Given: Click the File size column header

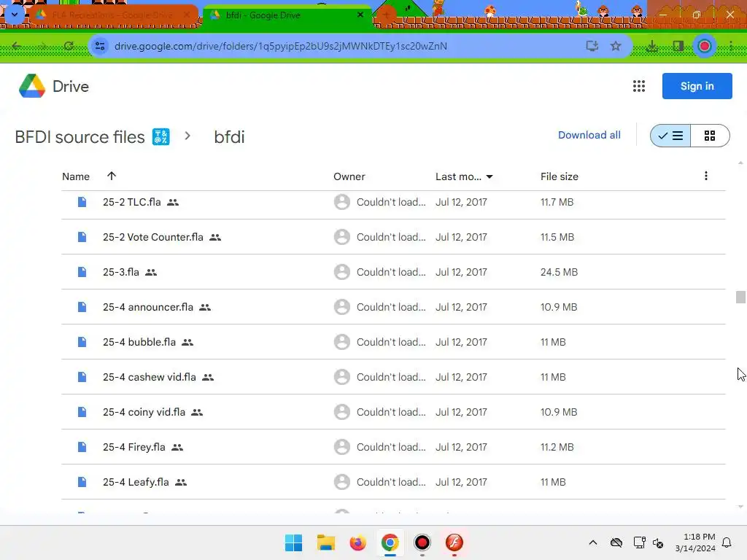Looking at the screenshot, I should click(x=560, y=176).
